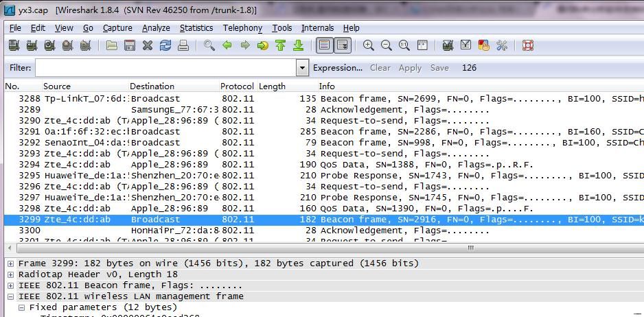Viewport: 644px width, 317px height.
Task: Open the Go menu
Action: tap(88, 28)
